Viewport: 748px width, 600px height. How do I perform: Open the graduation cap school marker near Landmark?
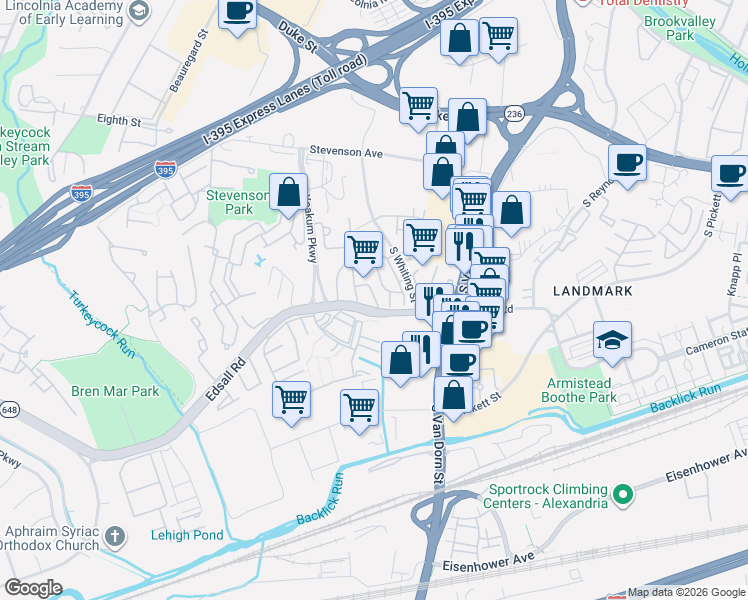[x=613, y=341]
